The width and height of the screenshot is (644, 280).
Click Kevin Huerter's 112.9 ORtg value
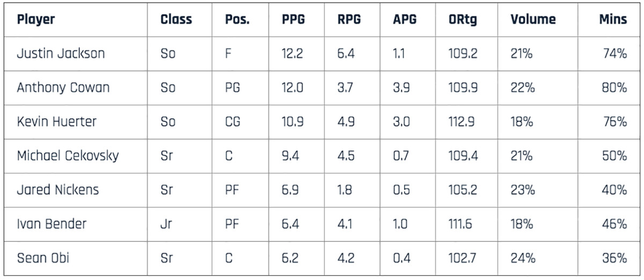tap(462, 121)
